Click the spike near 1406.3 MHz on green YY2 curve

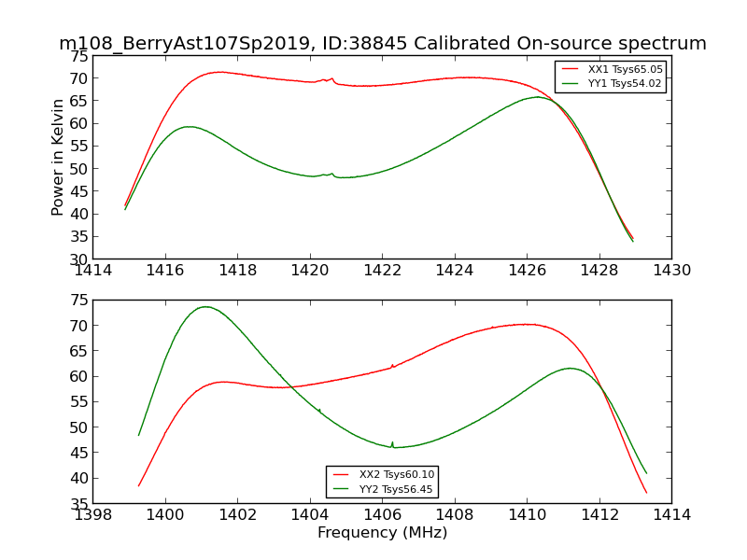pos(392,444)
